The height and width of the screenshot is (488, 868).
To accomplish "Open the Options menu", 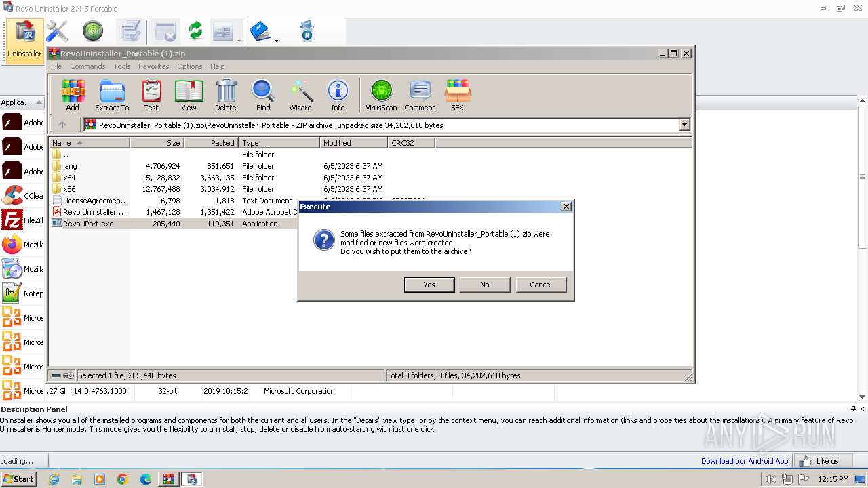I will pyautogui.click(x=190, y=66).
